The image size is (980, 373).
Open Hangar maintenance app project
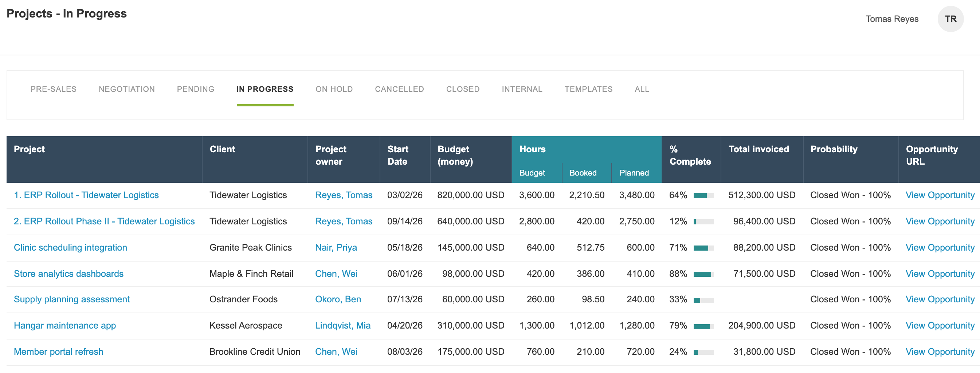point(65,326)
